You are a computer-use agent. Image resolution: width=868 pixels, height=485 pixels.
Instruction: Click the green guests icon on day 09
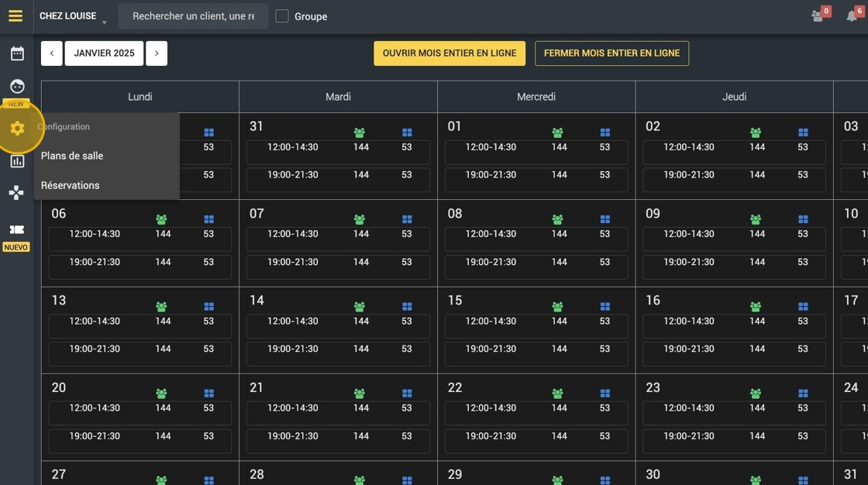tap(756, 219)
